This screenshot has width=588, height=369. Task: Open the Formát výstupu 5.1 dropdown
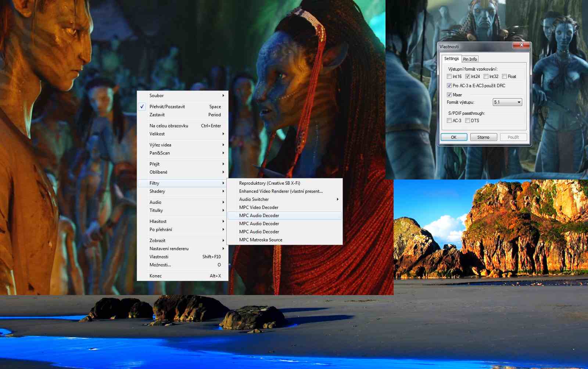tap(507, 102)
